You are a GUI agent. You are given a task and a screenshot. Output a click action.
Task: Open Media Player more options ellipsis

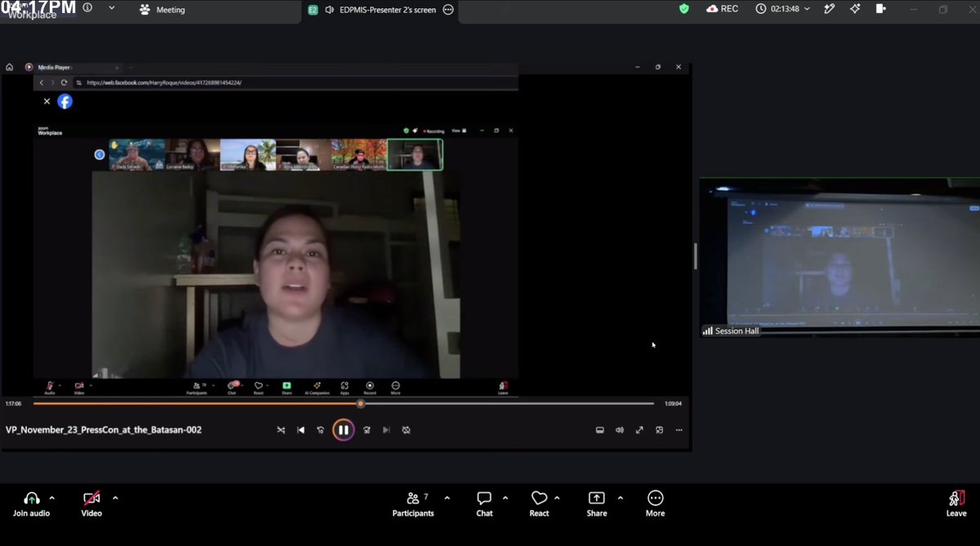tap(679, 430)
